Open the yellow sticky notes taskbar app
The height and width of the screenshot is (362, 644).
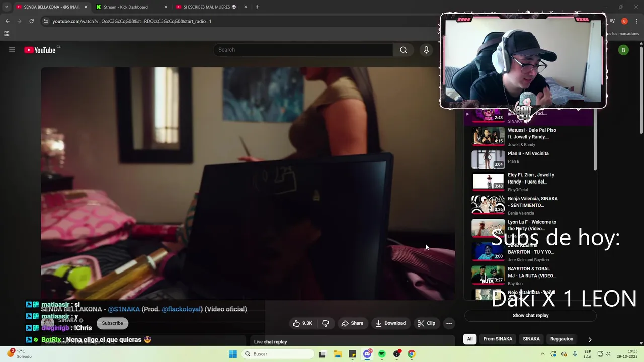pyautogui.click(x=352, y=354)
